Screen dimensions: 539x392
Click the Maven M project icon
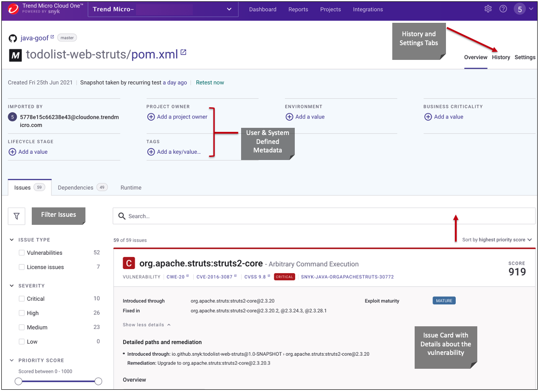pyautogui.click(x=16, y=55)
